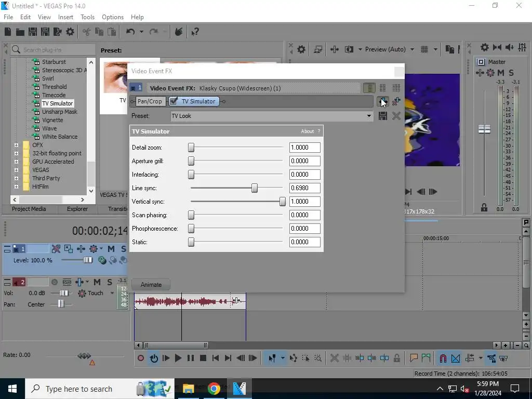This screenshot has width=532, height=399.
Task: Open File Explorer from the taskbar
Action: click(x=188, y=389)
